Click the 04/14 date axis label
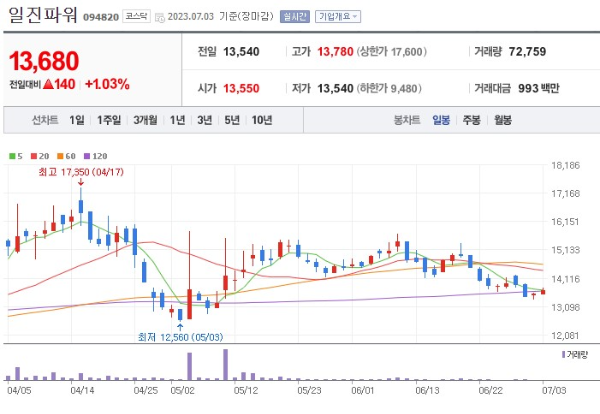The height and width of the screenshot is (414, 600). point(82,390)
